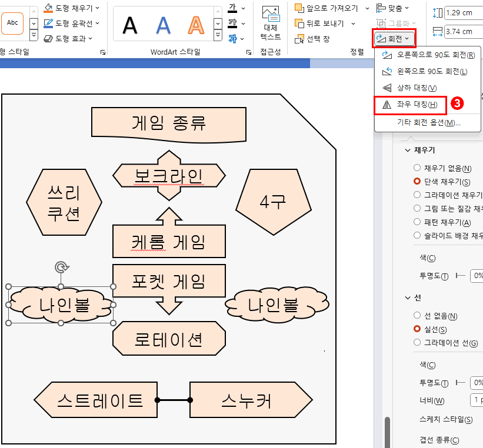The width and height of the screenshot is (483, 448).
Task: Adjust the fill transparency (투명도) slider
Action: coord(460,276)
